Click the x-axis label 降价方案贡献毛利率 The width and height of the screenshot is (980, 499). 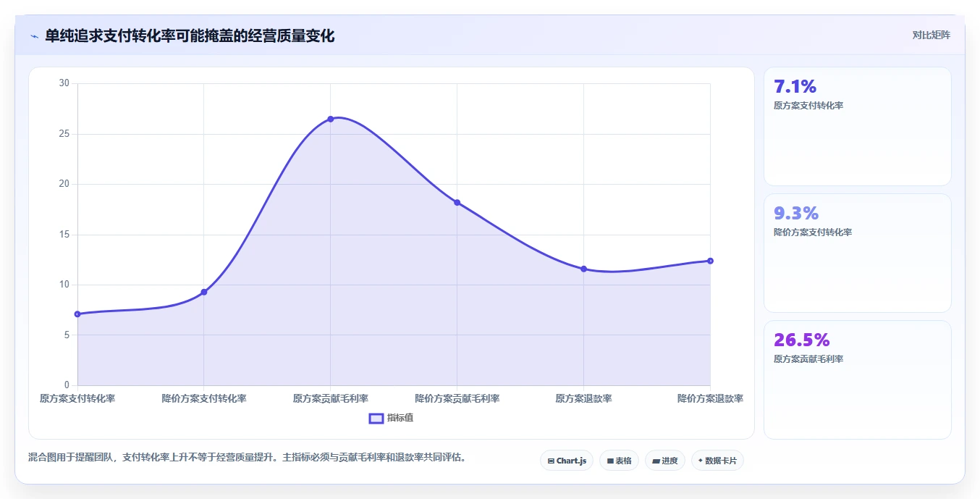point(457,398)
